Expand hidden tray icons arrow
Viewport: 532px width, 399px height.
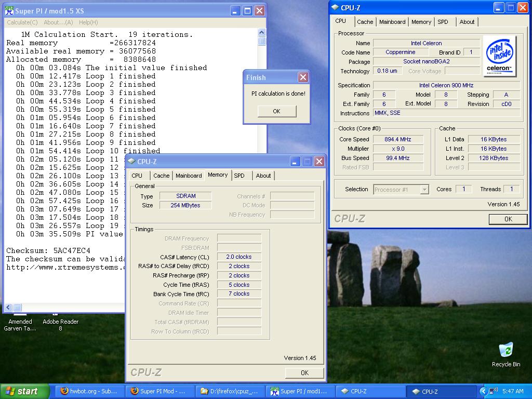(483, 391)
